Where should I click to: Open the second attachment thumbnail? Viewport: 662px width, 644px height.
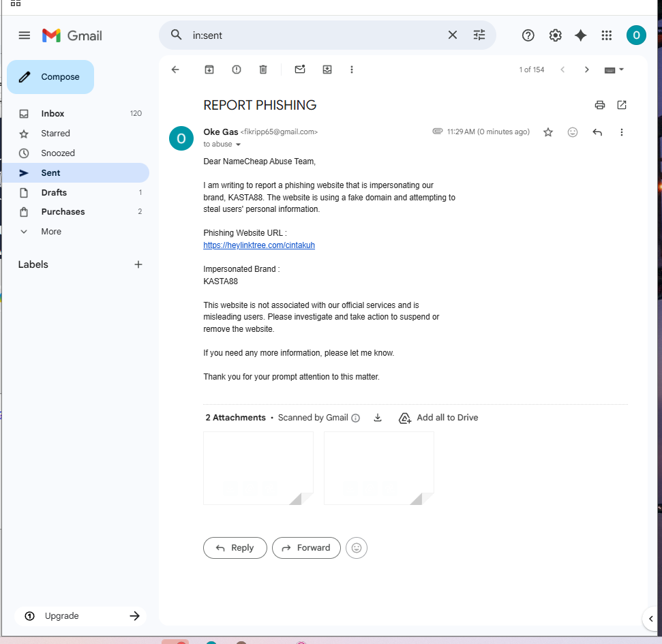pyautogui.click(x=378, y=468)
